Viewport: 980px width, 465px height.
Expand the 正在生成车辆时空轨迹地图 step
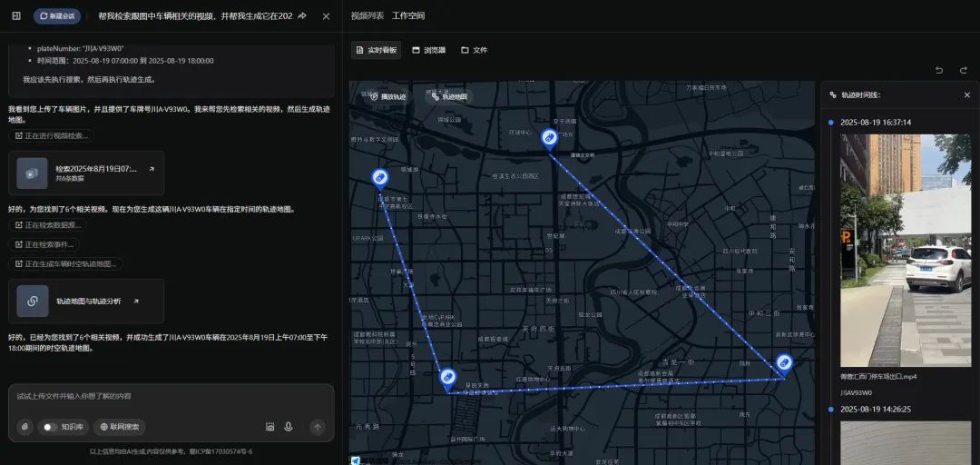click(65, 263)
